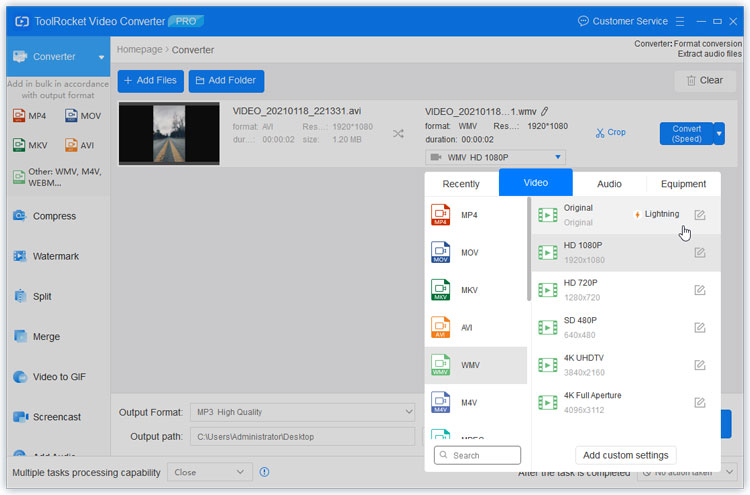Click the Add Folder button

click(226, 80)
